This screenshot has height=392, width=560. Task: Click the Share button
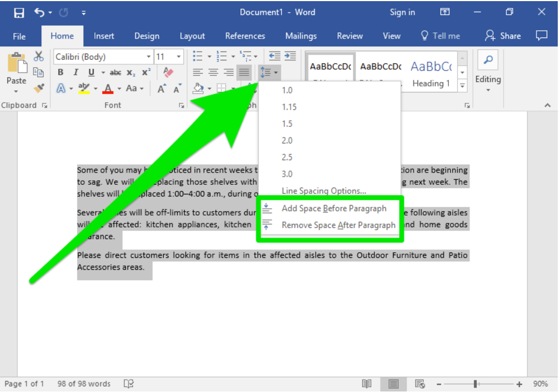(x=503, y=36)
